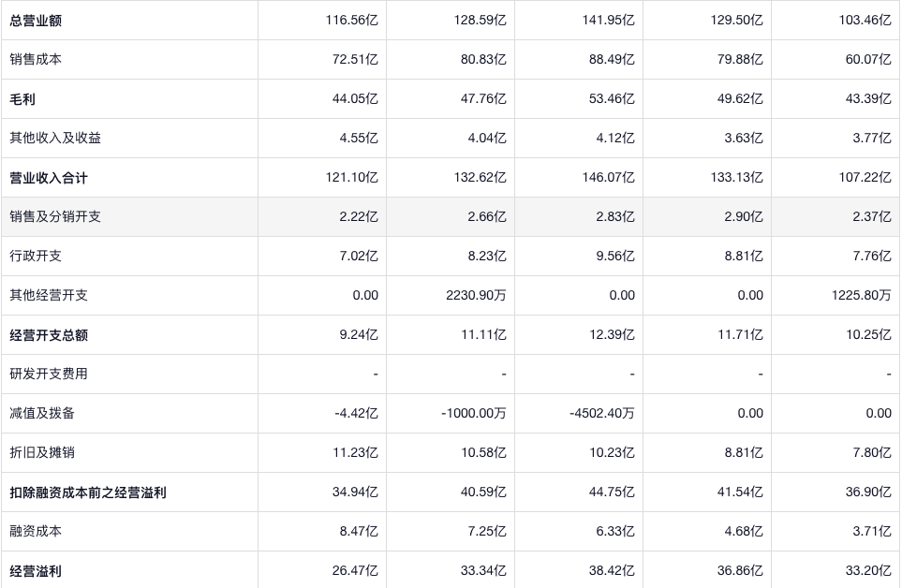Select the 销售成本 row label
The width and height of the screenshot is (902, 588).
pos(37,59)
